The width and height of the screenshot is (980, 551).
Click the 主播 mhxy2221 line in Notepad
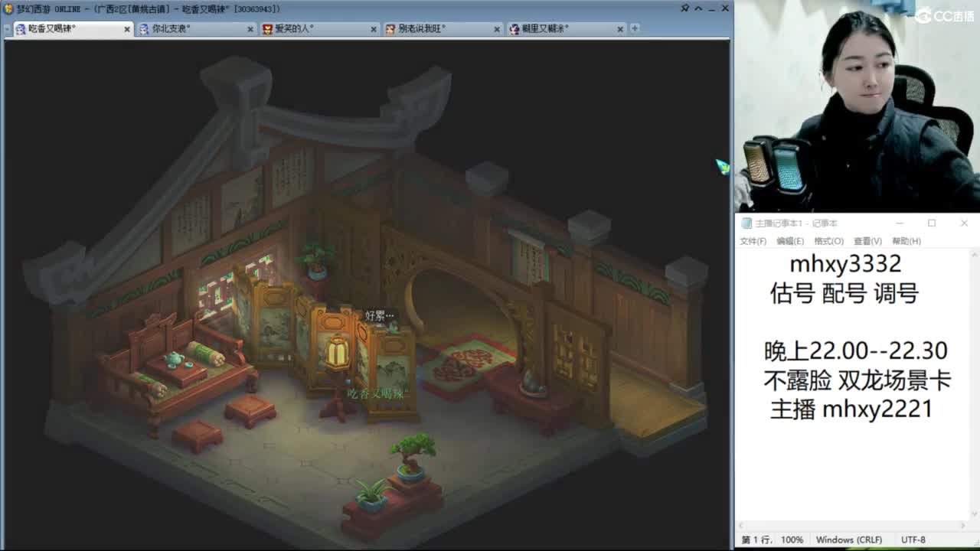(x=851, y=409)
